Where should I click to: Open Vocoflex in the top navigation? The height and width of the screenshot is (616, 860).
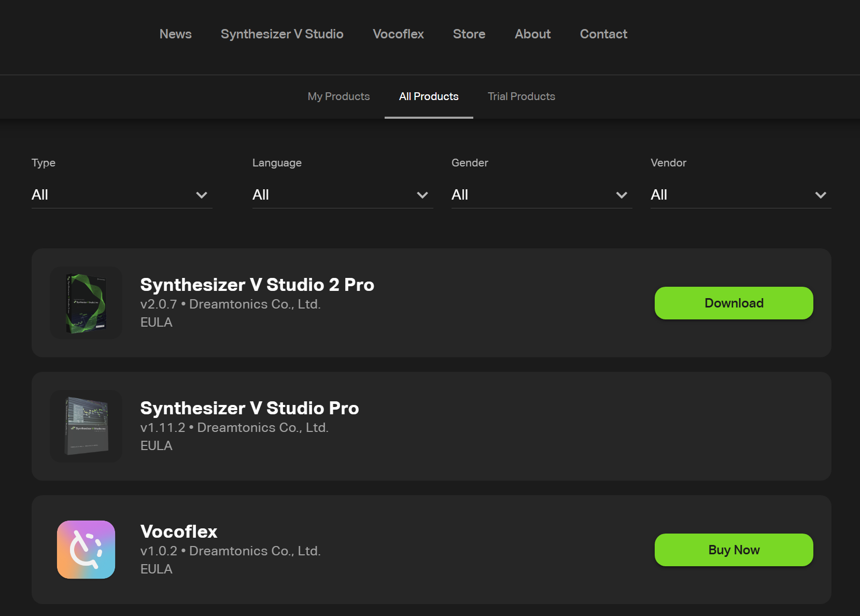pyautogui.click(x=398, y=34)
